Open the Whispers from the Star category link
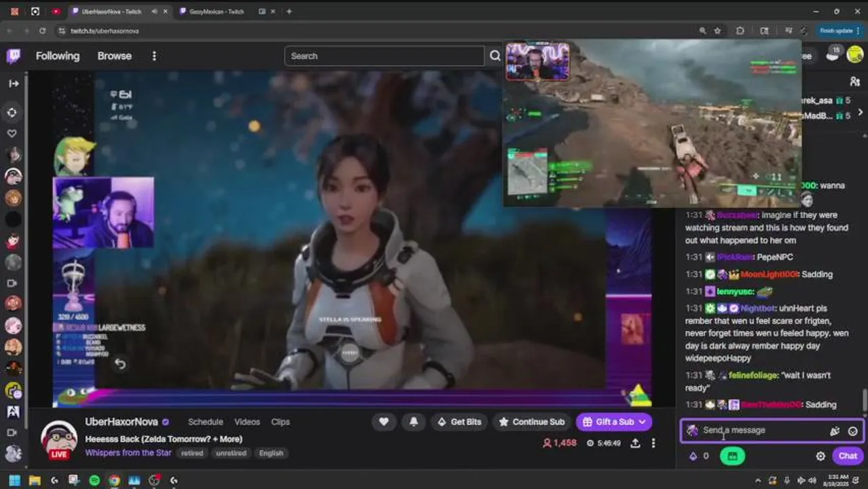 (x=129, y=453)
